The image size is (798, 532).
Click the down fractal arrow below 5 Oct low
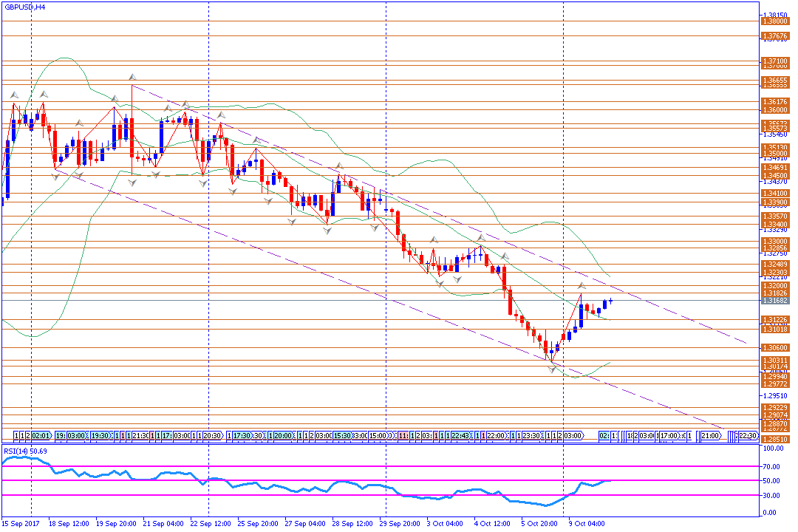point(552,369)
